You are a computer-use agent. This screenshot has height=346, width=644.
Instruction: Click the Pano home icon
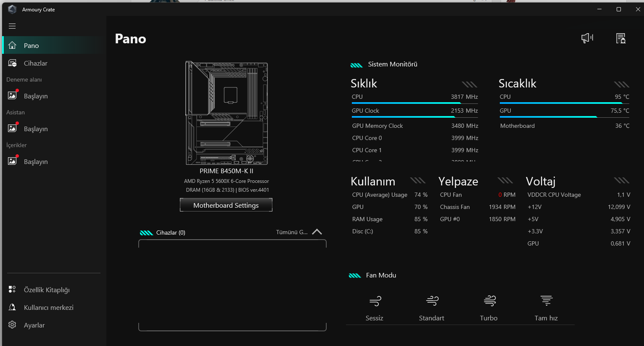coord(12,45)
